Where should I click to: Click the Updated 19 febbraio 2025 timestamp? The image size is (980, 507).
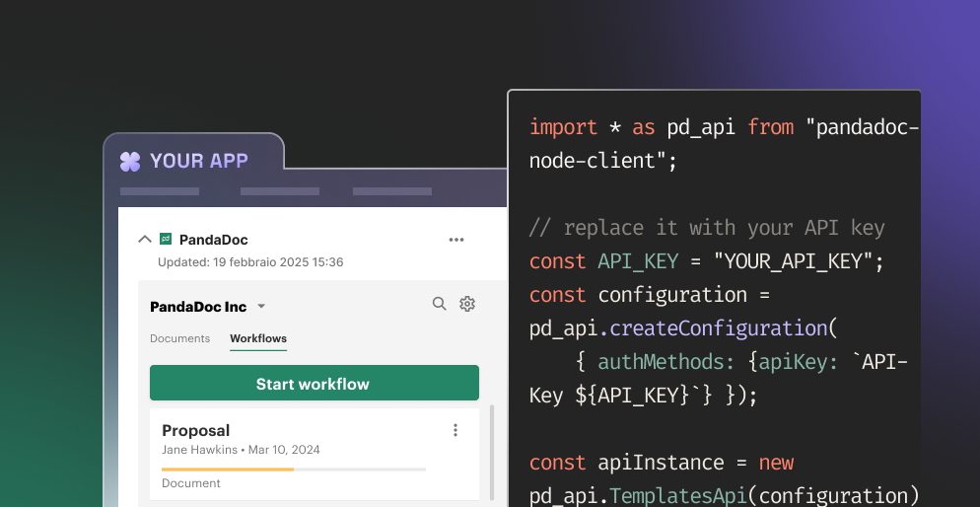[x=250, y=262]
